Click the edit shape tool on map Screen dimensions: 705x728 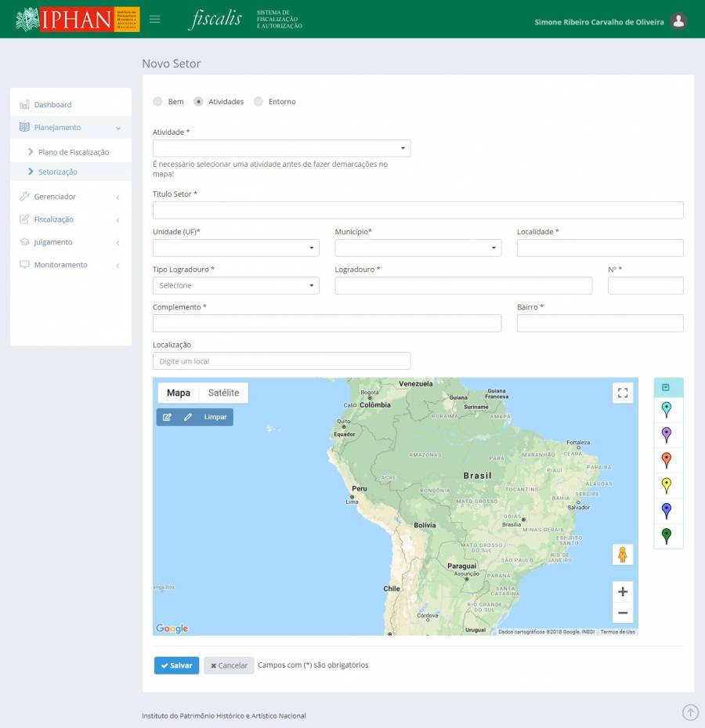[x=167, y=417]
